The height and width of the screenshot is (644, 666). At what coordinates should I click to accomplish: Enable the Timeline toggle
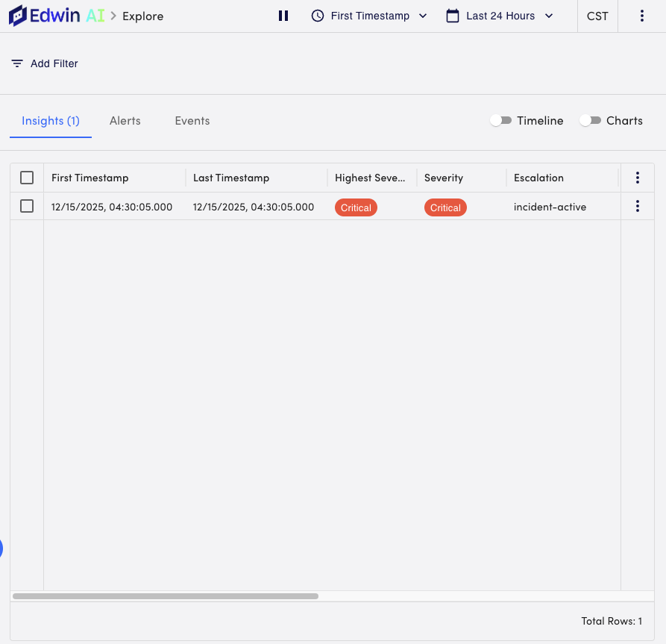(x=501, y=120)
